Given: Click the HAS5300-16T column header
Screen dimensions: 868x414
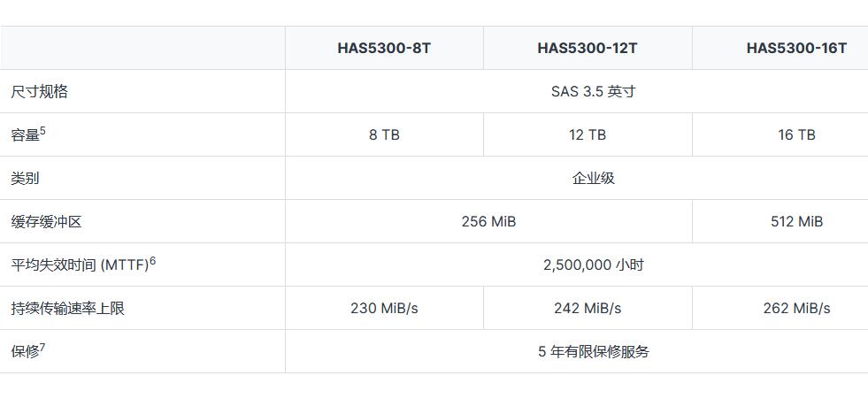Looking at the screenshot, I should point(796,48).
